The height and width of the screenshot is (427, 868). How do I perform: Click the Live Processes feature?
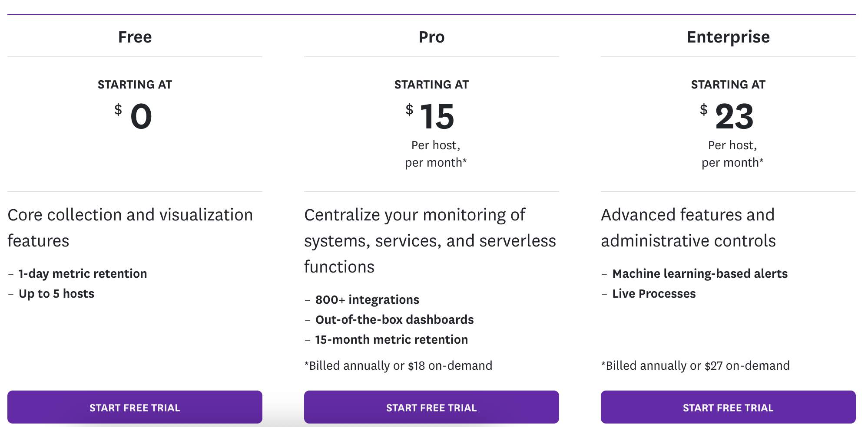click(x=653, y=293)
